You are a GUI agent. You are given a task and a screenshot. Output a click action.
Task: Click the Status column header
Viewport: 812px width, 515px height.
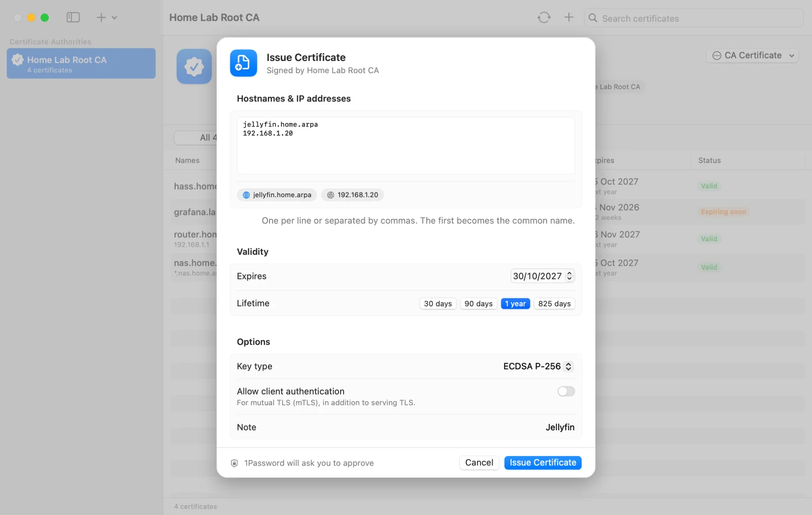(x=709, y=160)
